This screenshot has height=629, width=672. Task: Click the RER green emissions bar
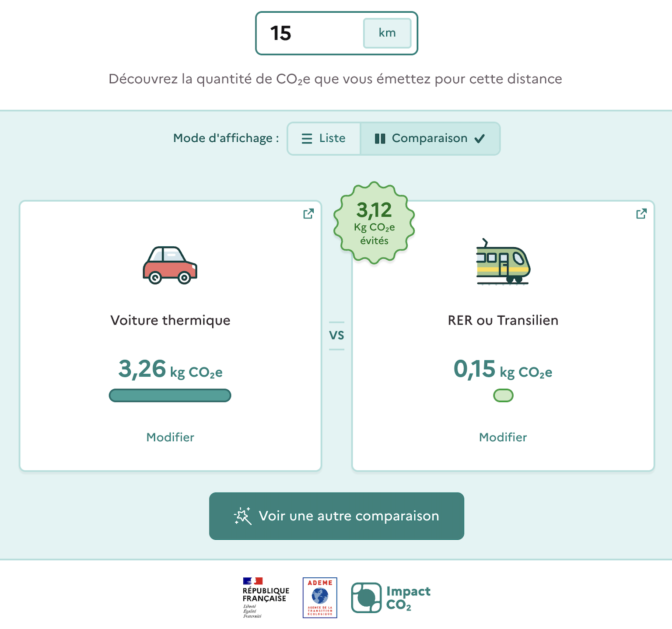pyautogui.click(x=503, y=395)
